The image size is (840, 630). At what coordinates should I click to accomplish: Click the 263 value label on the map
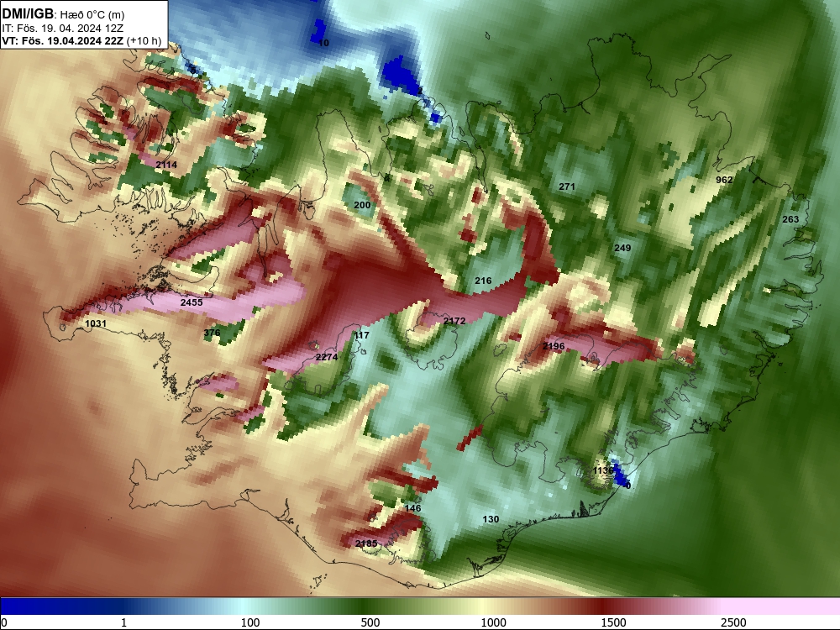click(790, 219)
